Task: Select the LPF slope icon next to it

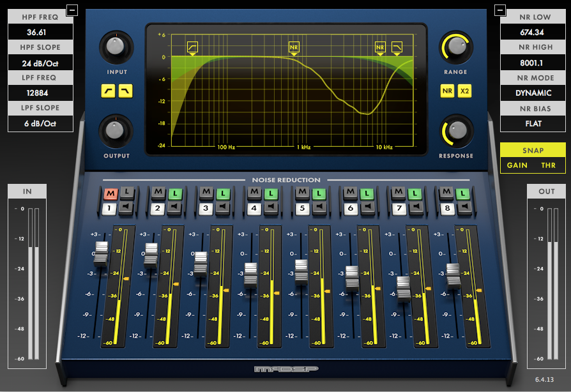Action: pyautogui.click(x=125, y=91)
